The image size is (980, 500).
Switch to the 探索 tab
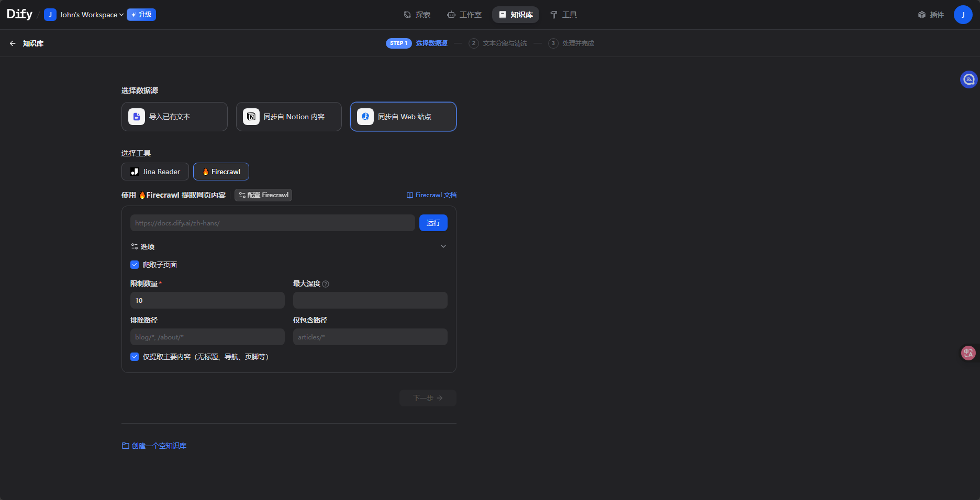point(417,15)
